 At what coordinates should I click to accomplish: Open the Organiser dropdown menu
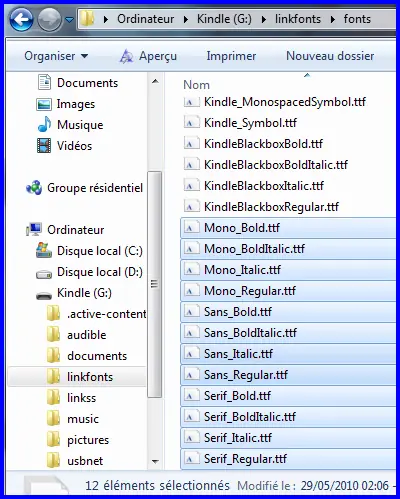(56, 56)
